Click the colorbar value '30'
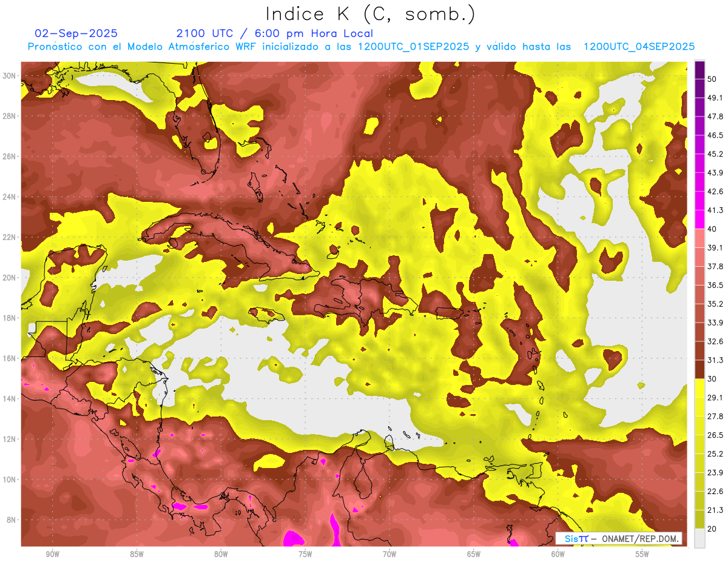Viewport: 728px width, 562px height. [712, 380]
